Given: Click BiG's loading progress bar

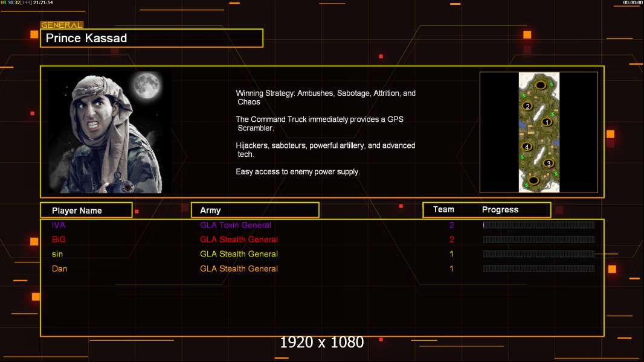Looking at the screenshot, I should pyautogui.click(x=539, y=240).
